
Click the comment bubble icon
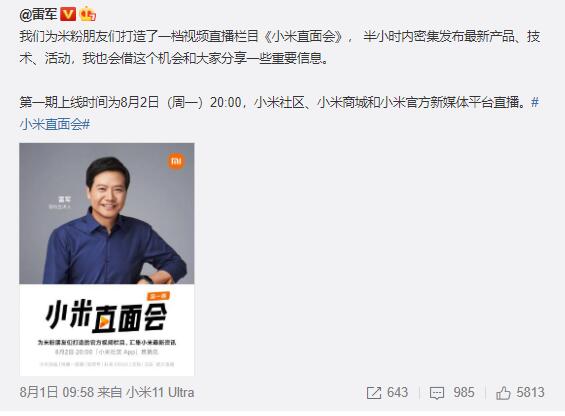(437, 393)
